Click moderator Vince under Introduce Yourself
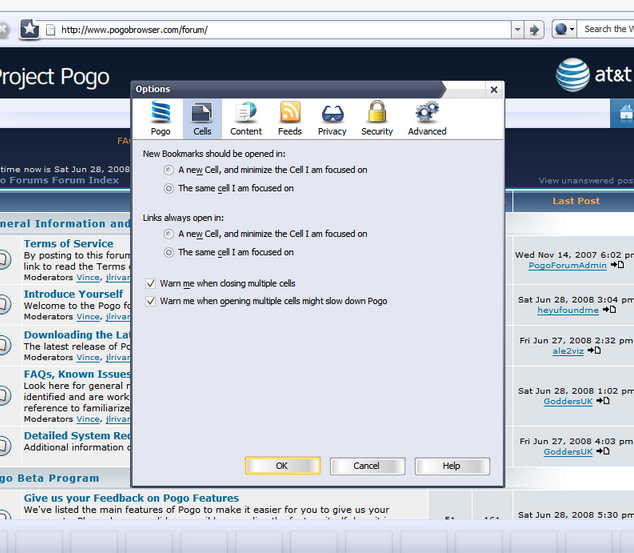634x553 pixels. point(88,317)
